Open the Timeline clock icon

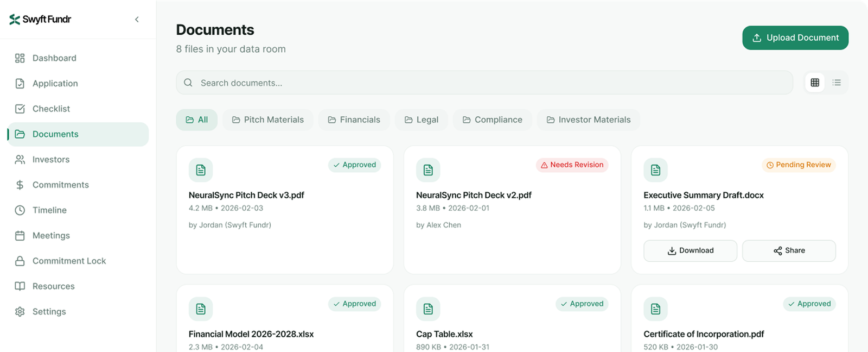20,210
